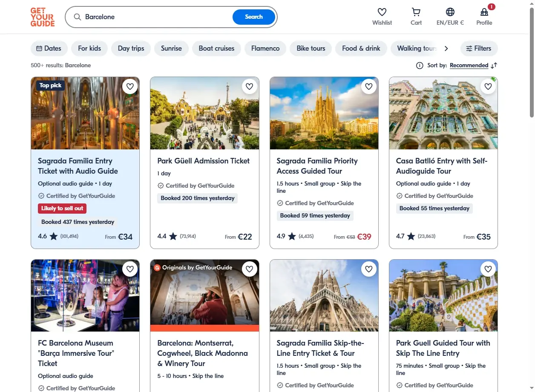The width and height of the screenshot is (535, 392).
Task: Open the Wishlist heart icon in header
Action: tap(382, 12)
